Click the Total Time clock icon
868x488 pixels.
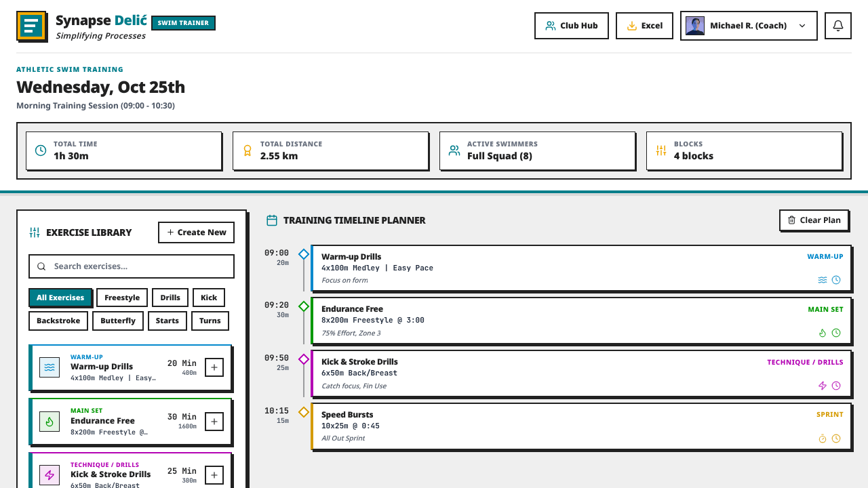click(x=41, y=150)
